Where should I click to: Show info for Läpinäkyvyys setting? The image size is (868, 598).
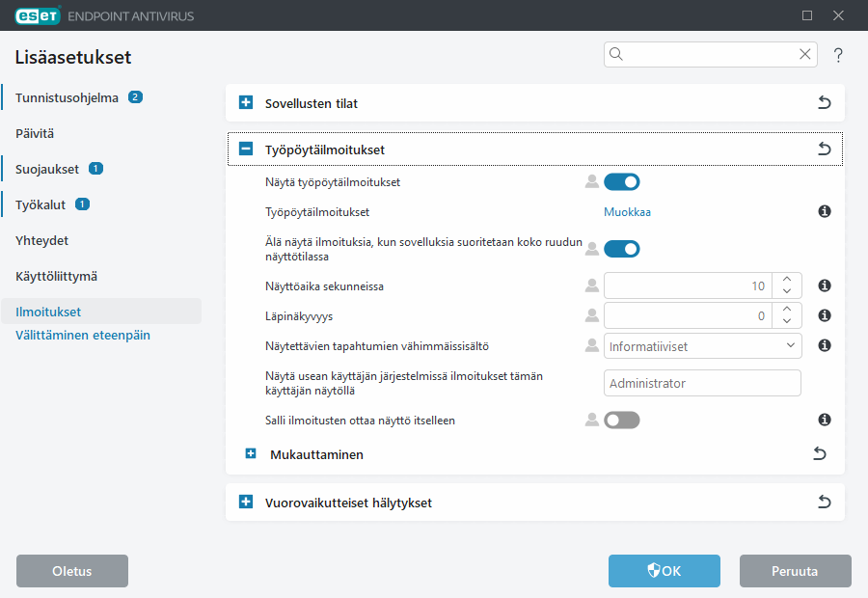(x=825, y=315)
